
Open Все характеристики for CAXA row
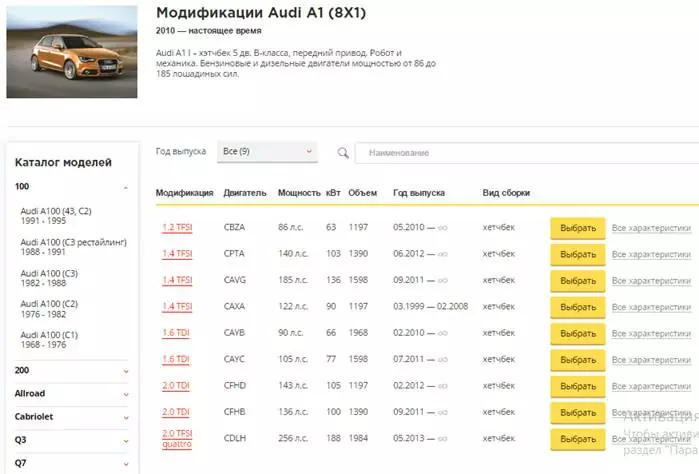click(651, 307)
